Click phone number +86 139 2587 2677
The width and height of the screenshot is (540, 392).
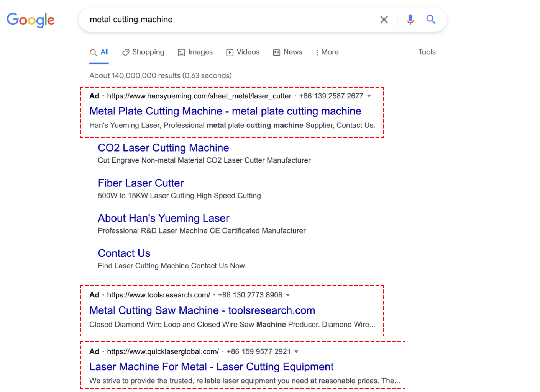pyautogui.click(x=331, y=96)
